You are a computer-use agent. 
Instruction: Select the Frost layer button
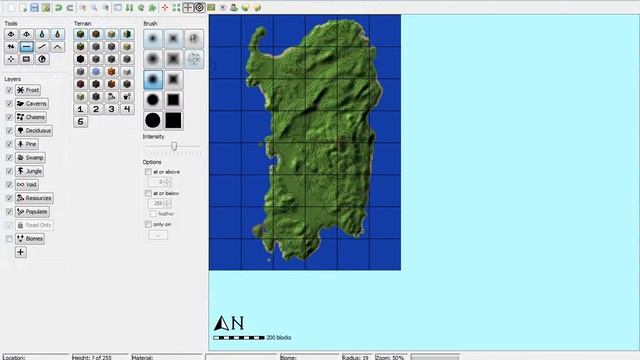[28, 90]
